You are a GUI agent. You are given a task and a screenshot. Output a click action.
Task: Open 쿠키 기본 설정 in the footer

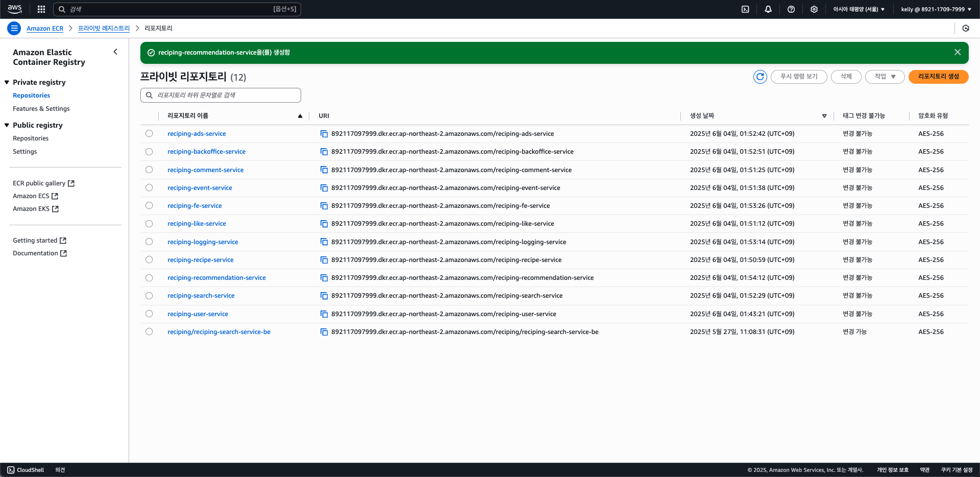(957, 470)
